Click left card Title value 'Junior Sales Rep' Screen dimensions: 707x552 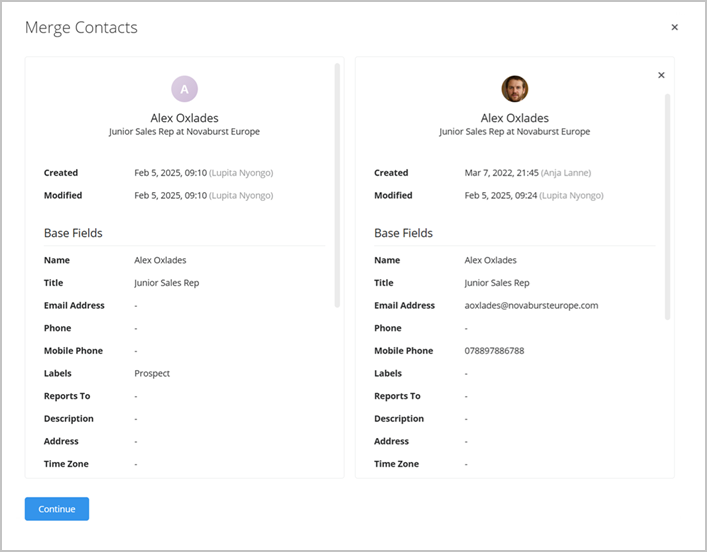[x=166, y=283]
